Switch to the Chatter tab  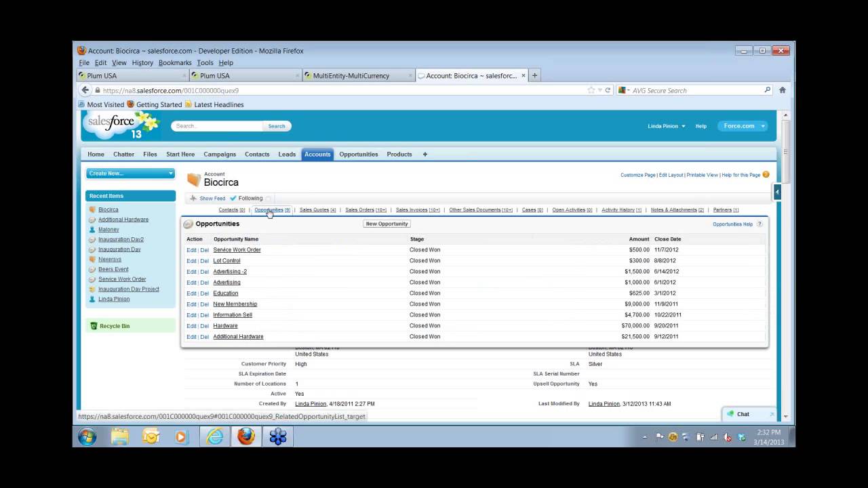click(123, 154)
